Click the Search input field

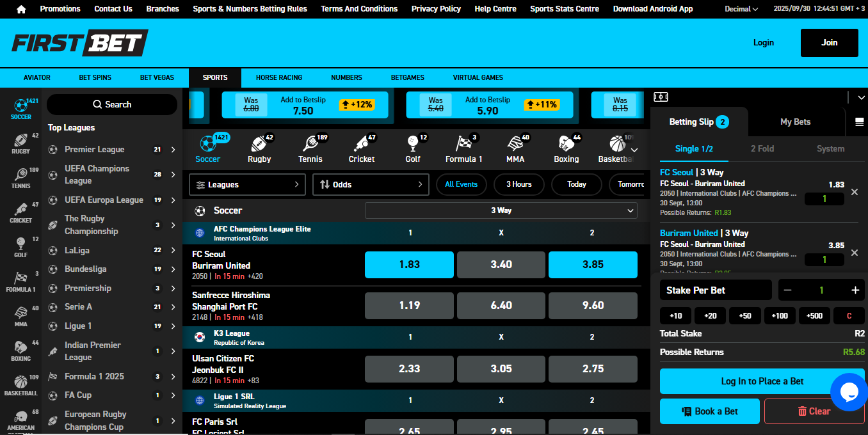[112, 104]
